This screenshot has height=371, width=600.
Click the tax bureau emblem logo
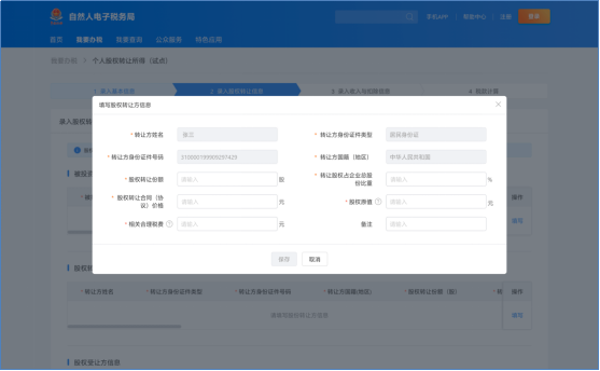pos(56,16)
